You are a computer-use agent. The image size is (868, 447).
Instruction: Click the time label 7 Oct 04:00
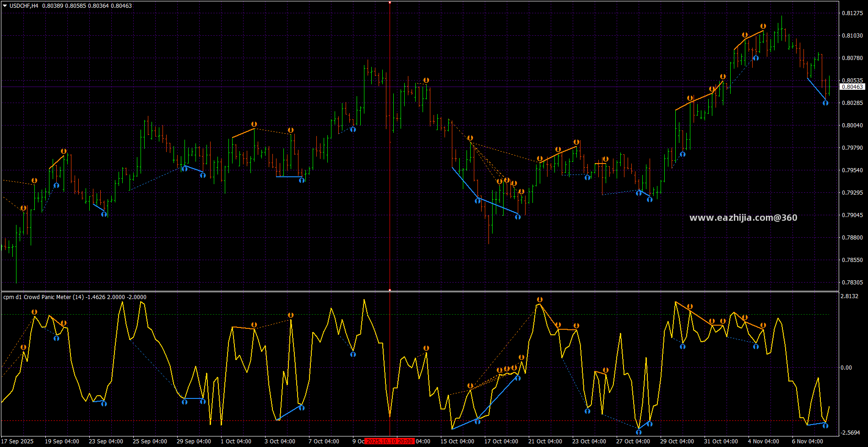[324, 442]
